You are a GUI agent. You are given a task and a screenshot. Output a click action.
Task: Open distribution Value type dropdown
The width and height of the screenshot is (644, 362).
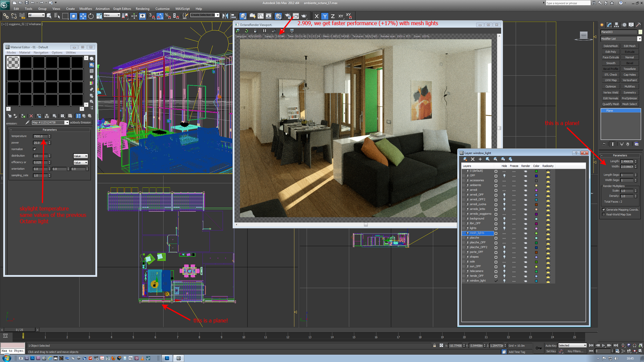[80, 156]
